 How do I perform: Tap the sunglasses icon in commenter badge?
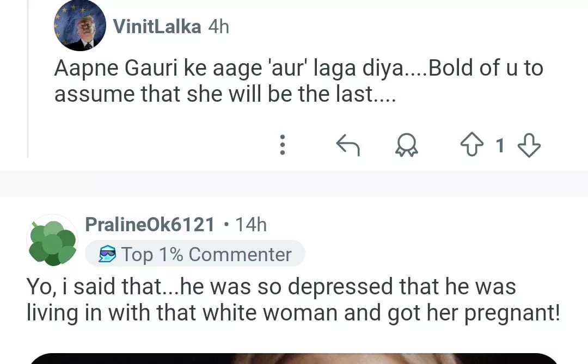coord(107,255)
